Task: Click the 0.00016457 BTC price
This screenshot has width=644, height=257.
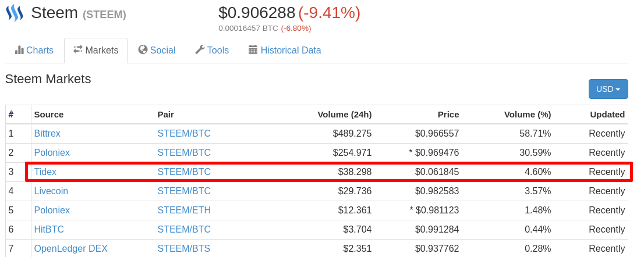Action: point(249,28)
